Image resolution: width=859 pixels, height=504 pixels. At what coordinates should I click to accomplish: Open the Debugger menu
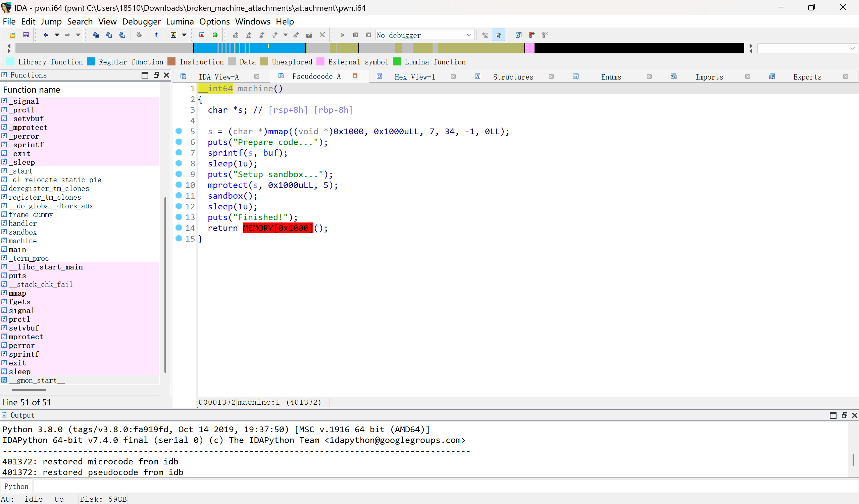[x=141, y=21]
